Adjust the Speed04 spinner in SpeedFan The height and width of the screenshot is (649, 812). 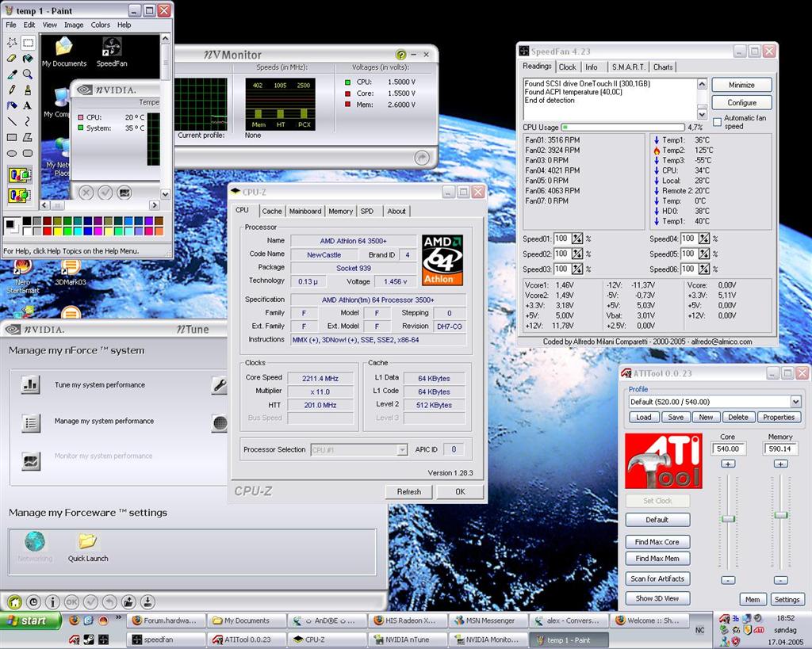[x=704, y=239]
